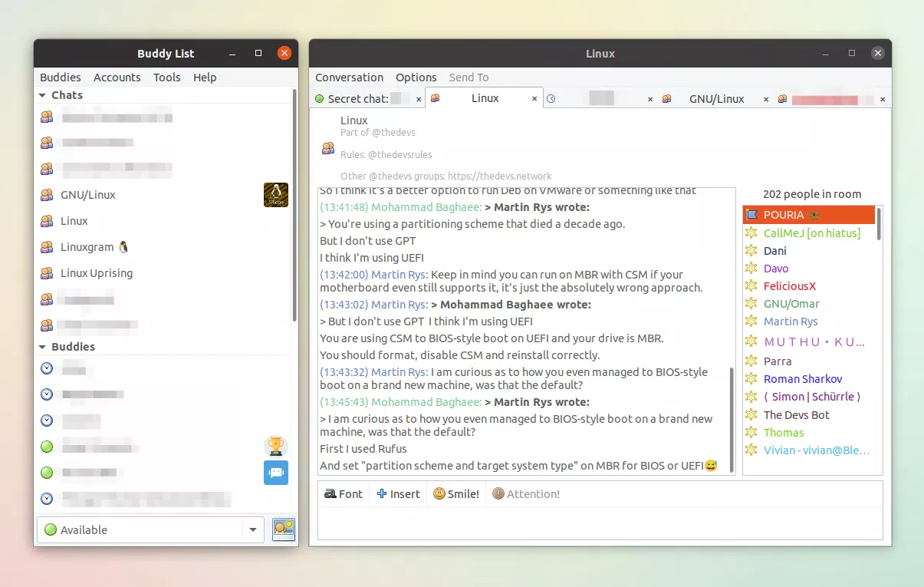Click the green status dot beside Available
The width and height of the screenshot is (924, 587).
pos(51,529)
